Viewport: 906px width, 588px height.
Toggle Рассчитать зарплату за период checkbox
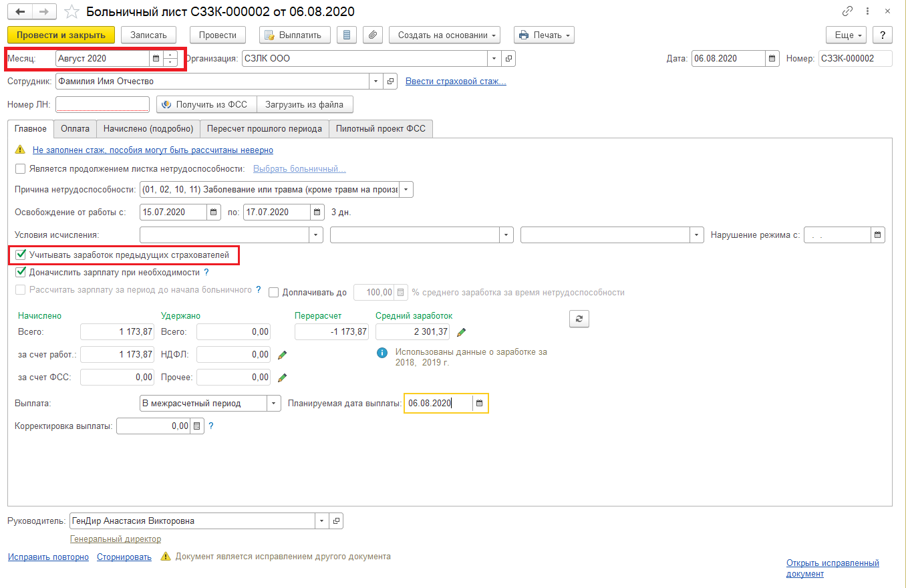[x=20, y=290]
